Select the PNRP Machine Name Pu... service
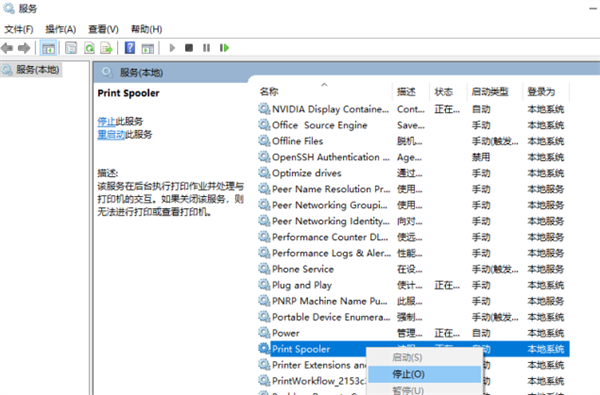 (x=413, y=301)
